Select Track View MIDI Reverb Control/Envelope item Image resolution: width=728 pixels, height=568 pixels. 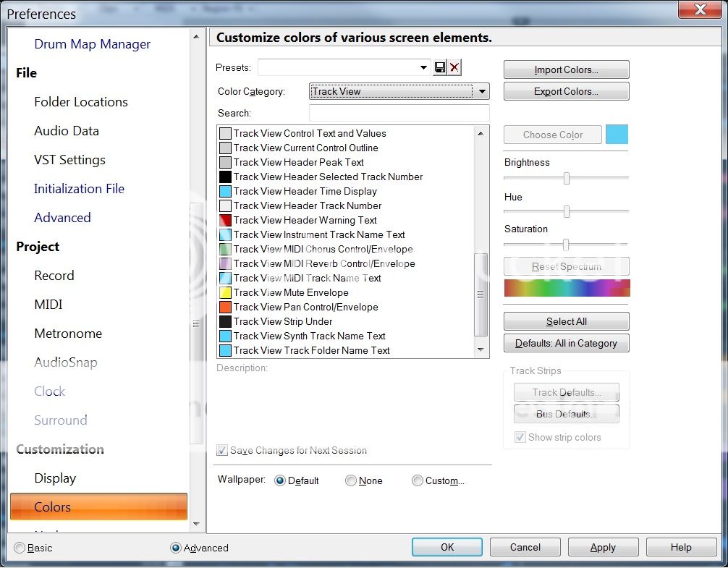coord(324,263)
